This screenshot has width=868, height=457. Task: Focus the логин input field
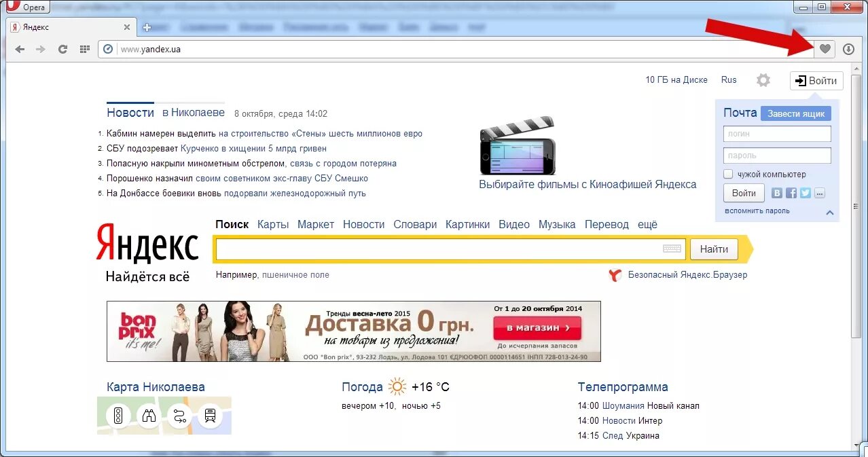pos(777,134)
